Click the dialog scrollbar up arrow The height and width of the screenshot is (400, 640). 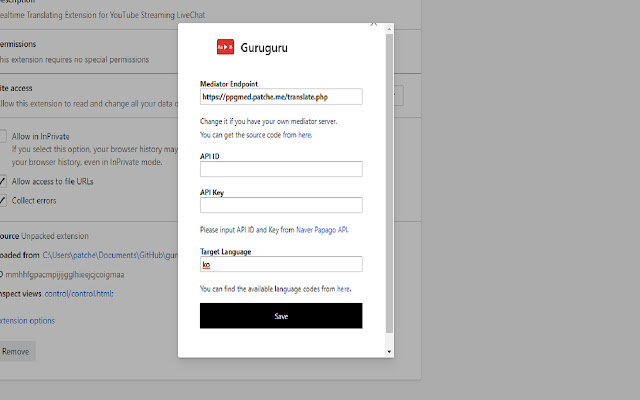pos(389,29)
